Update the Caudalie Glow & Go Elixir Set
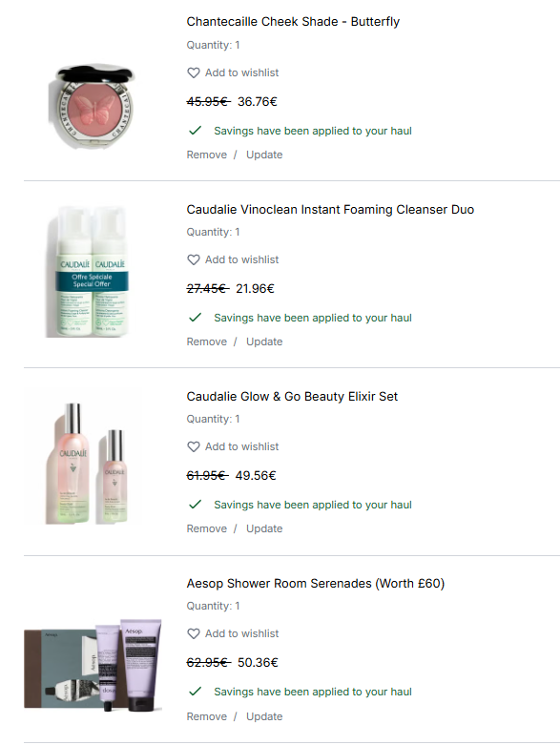 [264, 528]
